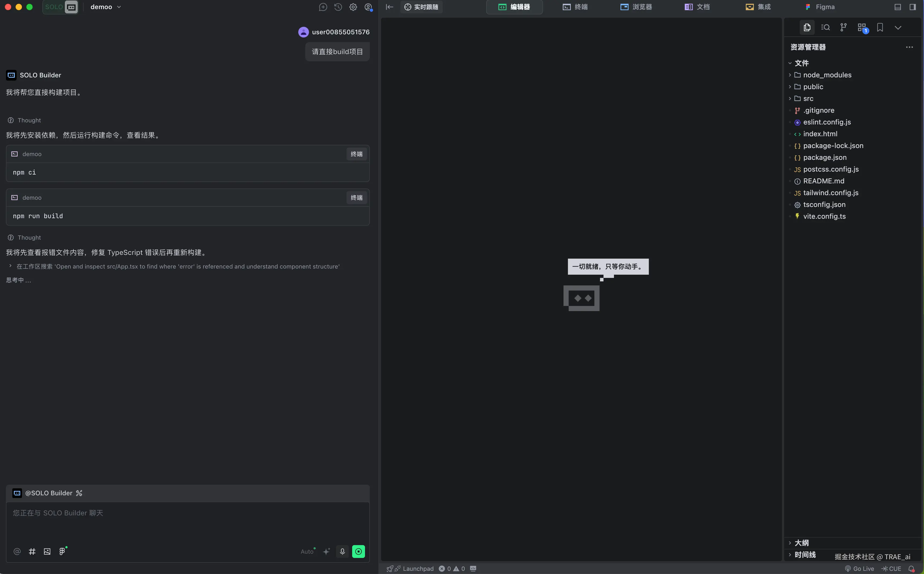Switch to the 终端 tab
924x574 pixels.
coord(575,7)
